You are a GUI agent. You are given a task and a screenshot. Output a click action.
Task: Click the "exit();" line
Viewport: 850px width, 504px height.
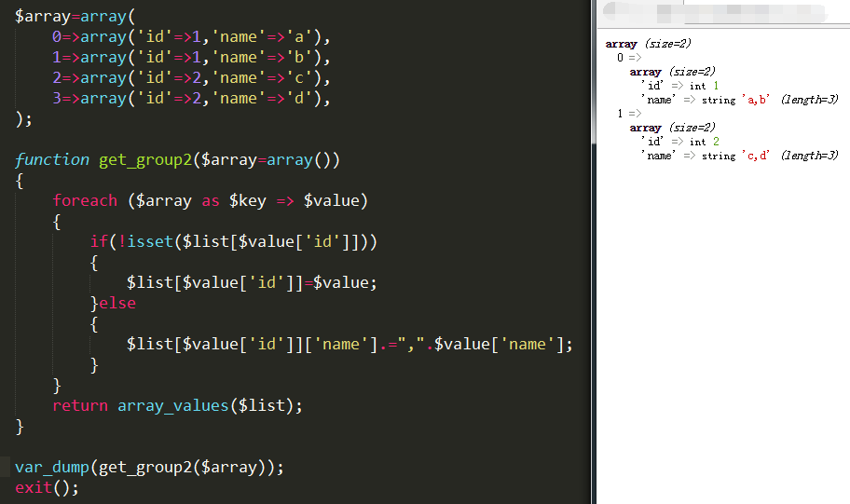click(x=47, y=488)
